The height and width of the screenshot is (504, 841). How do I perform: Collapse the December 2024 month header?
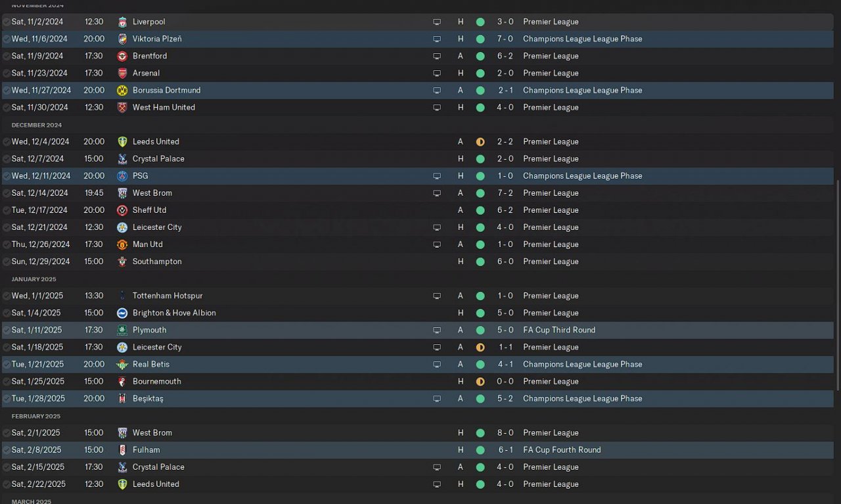click(x=37, y=125)
